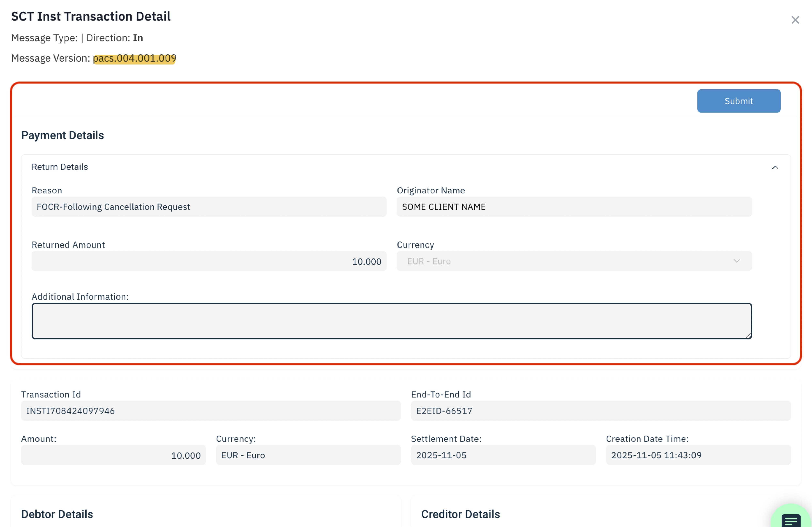812x527 pixels.
Task: Click the Reason field
Action: (x=209, y=207)
